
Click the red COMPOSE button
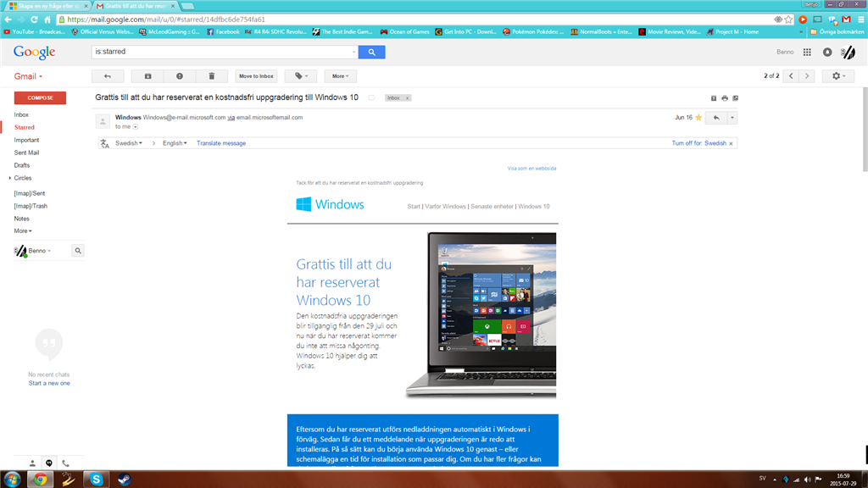[x=40, y=98]
